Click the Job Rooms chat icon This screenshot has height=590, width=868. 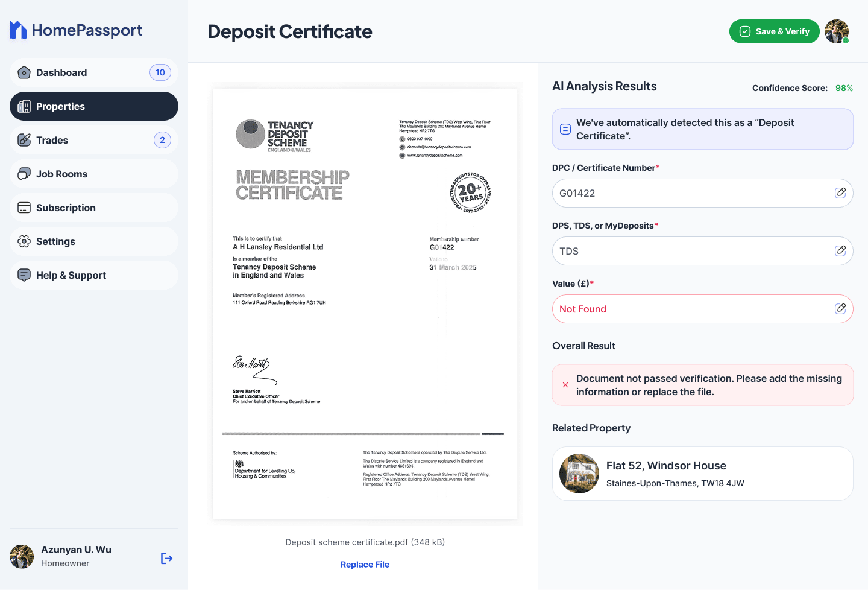tap(24, 174)
